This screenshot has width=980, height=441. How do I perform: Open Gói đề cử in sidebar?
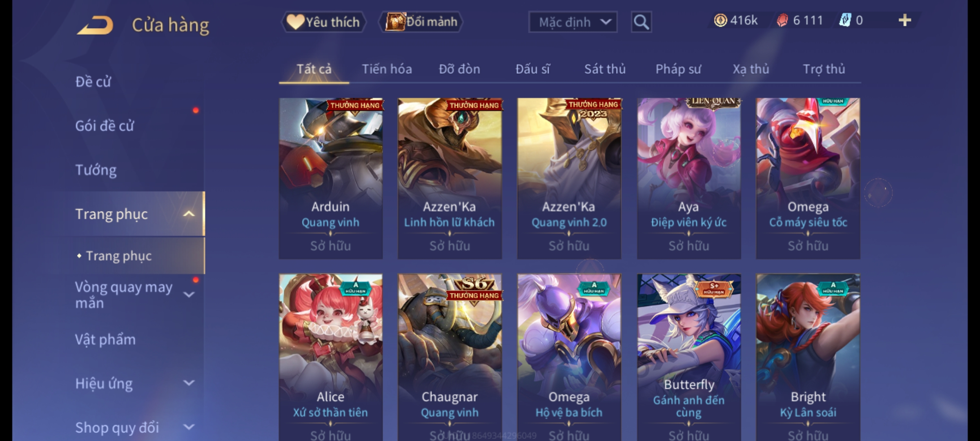[105, 126]
